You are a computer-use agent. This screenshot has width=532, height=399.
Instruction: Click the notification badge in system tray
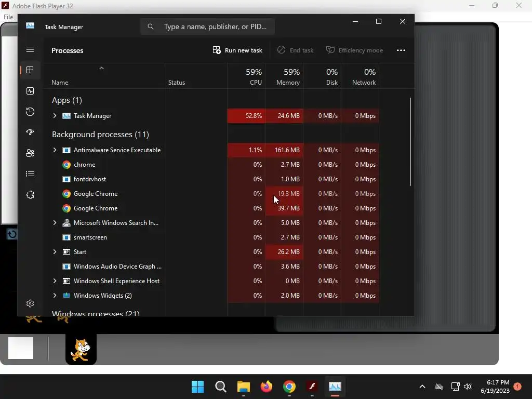[517, 387]
